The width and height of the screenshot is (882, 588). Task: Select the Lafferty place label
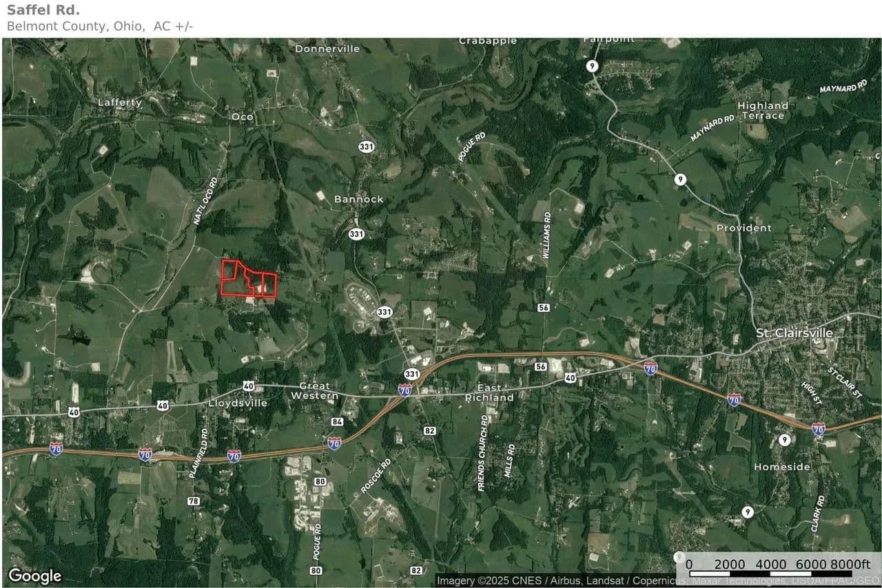120,103
